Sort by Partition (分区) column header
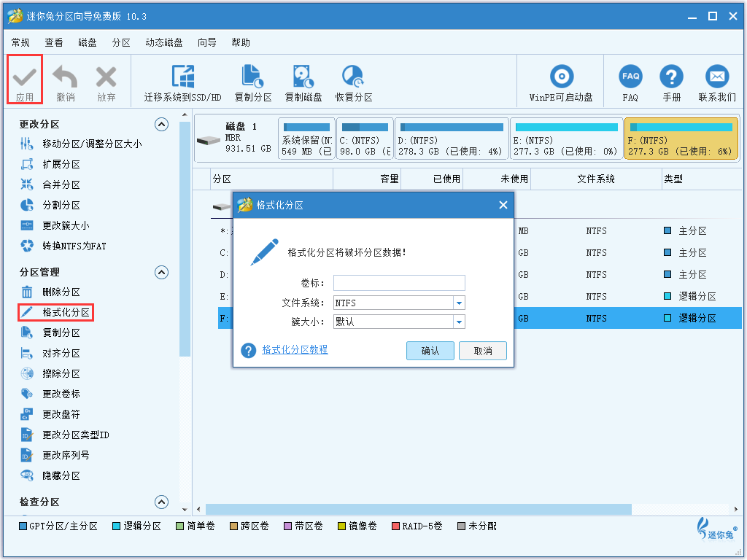The height and width of the screenshot is (560, 747). click(271, 179)
